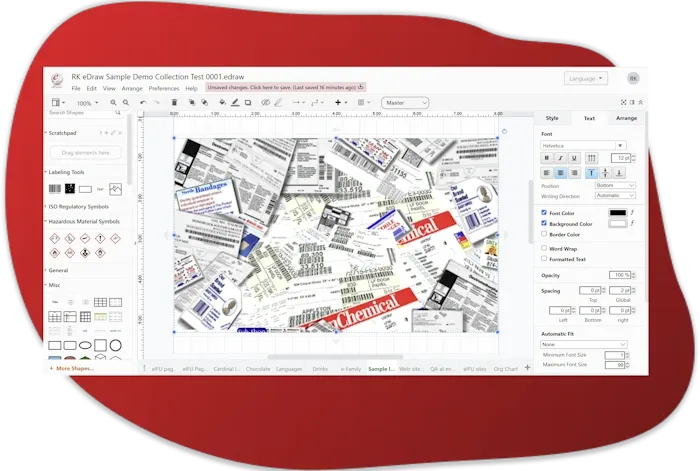Uncheck the Font Color checkbox
Viewport: 700px width, 471px height.
[544, 213]
